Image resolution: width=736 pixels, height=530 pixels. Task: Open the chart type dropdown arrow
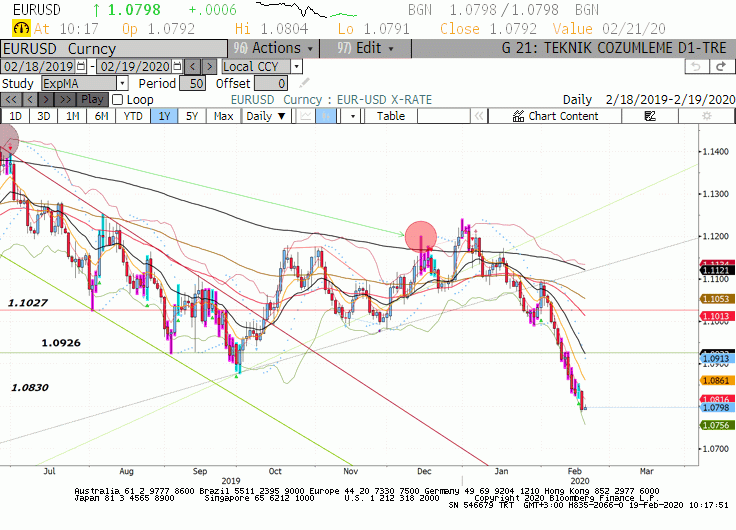tap(352, 116)
